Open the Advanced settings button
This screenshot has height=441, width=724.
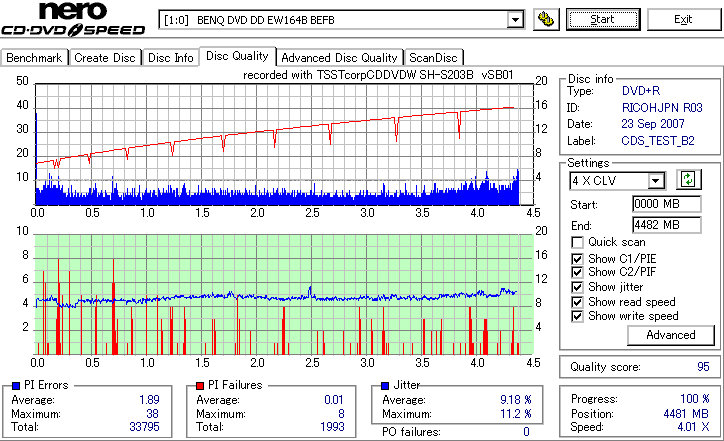click(x=670, y=335)
